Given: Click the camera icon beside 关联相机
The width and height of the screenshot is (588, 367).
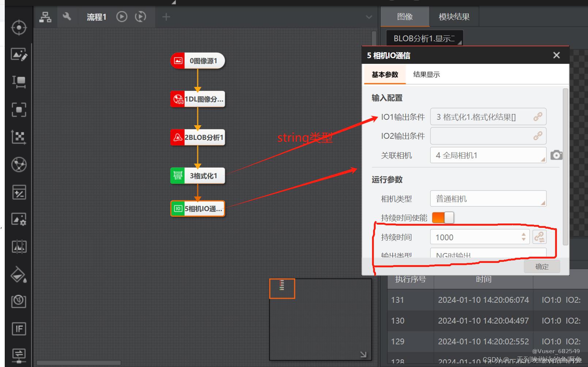Looking at the screenshot, I should [x=556, y=155].
